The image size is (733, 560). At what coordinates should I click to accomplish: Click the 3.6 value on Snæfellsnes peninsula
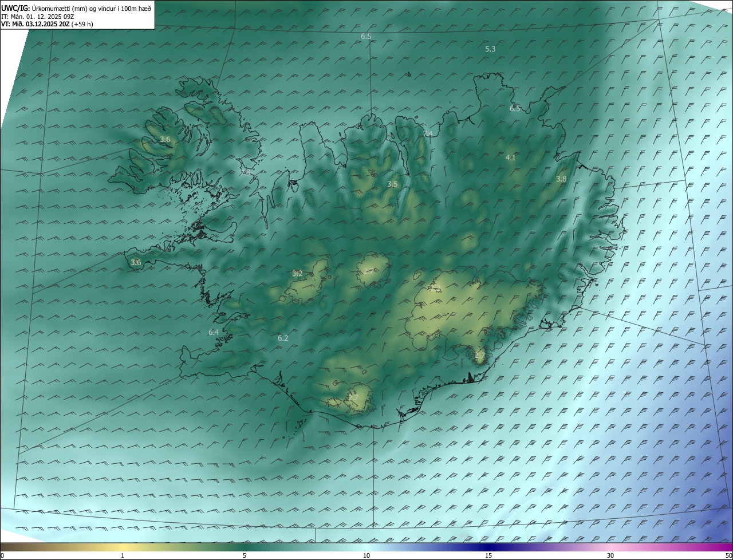point(136,263)
